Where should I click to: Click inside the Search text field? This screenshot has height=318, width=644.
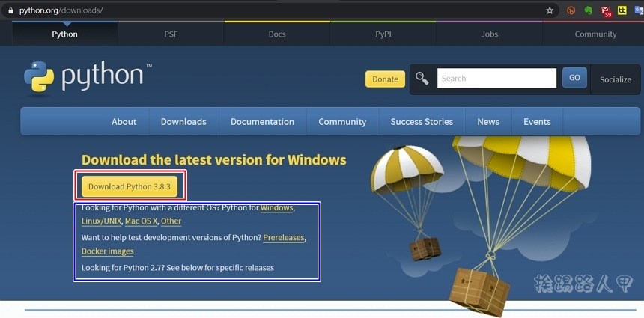pos(496,79)
